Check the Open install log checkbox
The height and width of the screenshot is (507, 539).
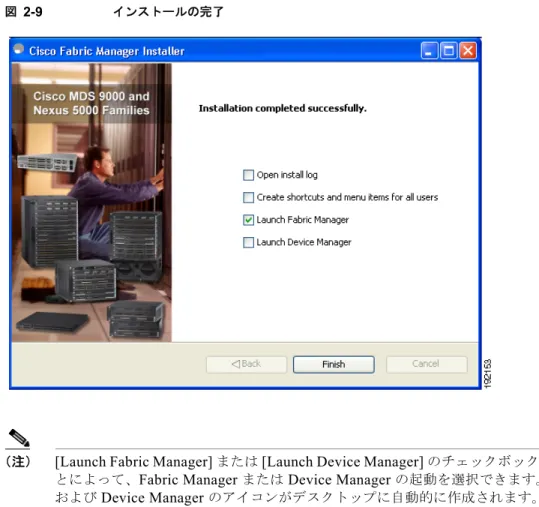pyautogui.click(x=248, y=175)
